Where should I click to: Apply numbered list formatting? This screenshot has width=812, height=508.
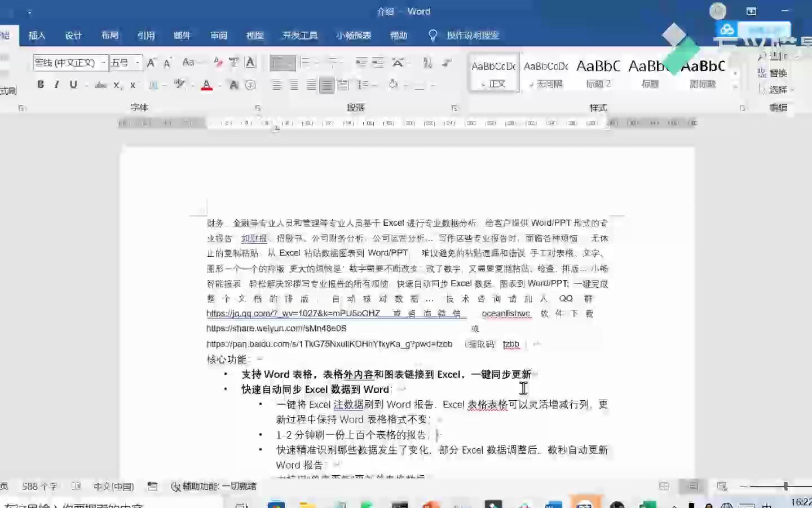coord(306,63)
